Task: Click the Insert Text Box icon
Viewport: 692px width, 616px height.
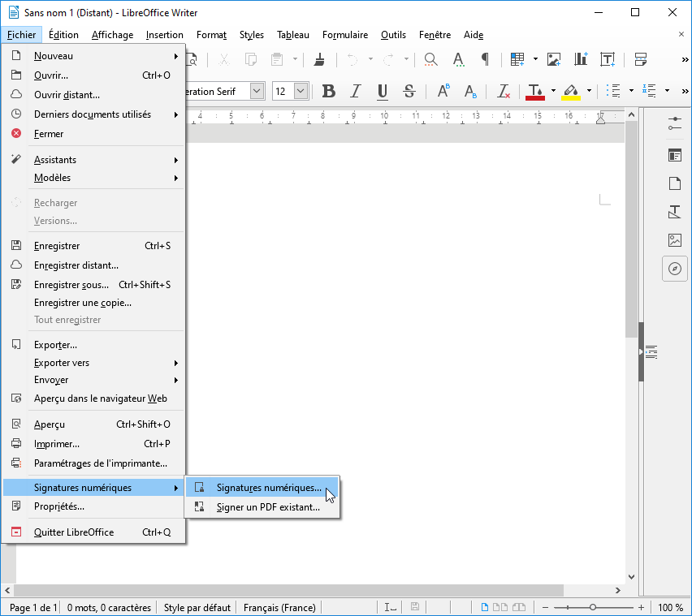Action: pyautogui.click(x=608, y=59)
